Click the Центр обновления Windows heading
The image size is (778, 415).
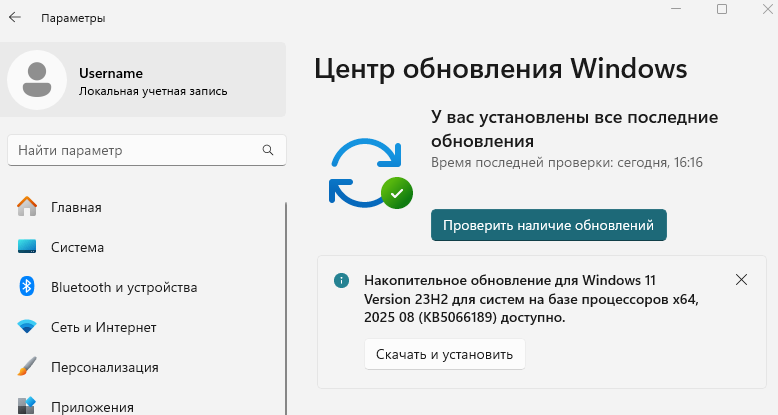coord(501,68)
